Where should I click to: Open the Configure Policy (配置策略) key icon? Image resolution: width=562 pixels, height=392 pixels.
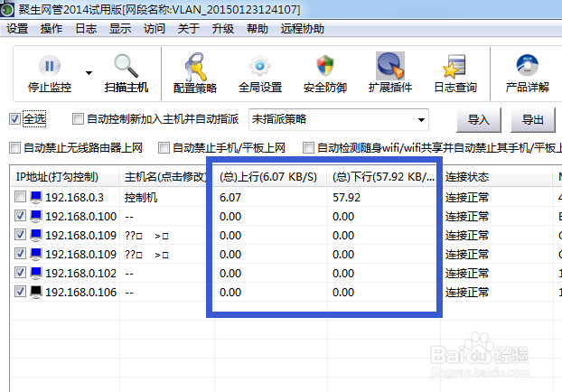[195, 67]
